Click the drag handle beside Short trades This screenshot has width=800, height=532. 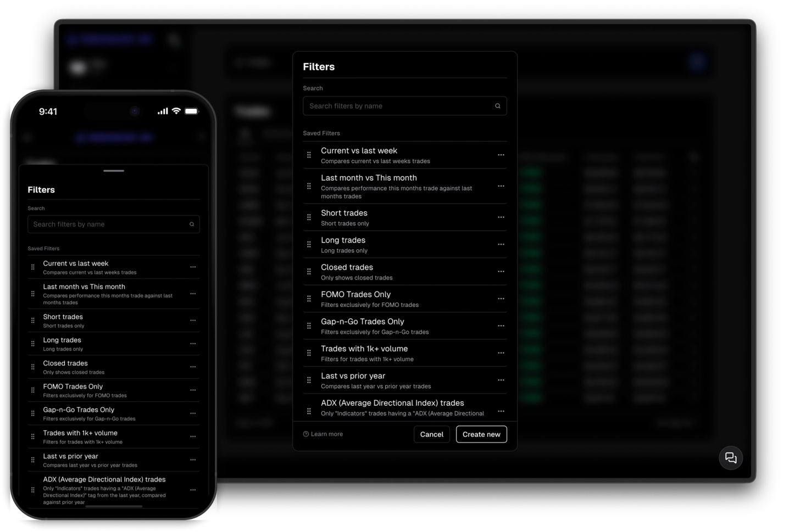[309, 217]
